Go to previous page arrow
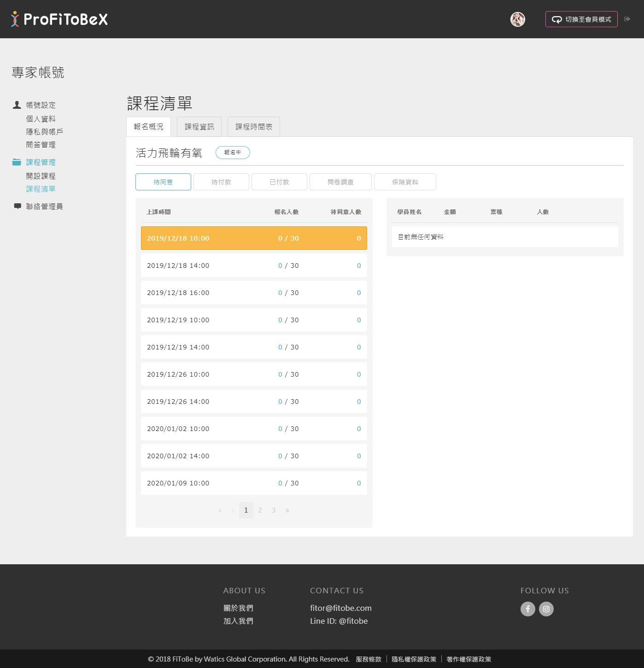Image resolution: width=644 pixels, height=668 pixels. click(233, 510)
